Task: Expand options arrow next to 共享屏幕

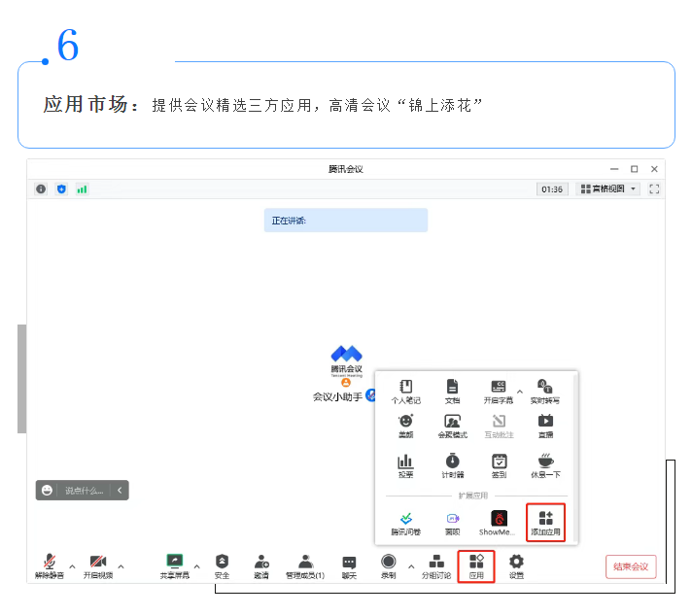Action: [x=197, y=565]
